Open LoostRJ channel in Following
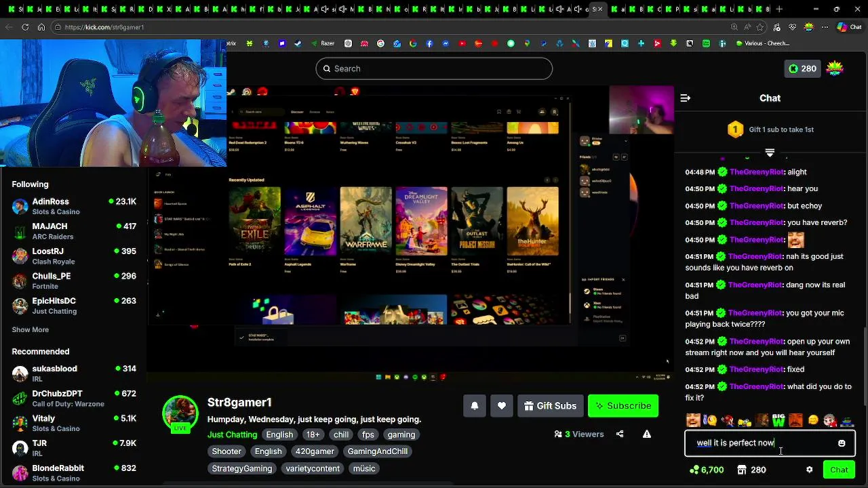 [x=74, y=256]
